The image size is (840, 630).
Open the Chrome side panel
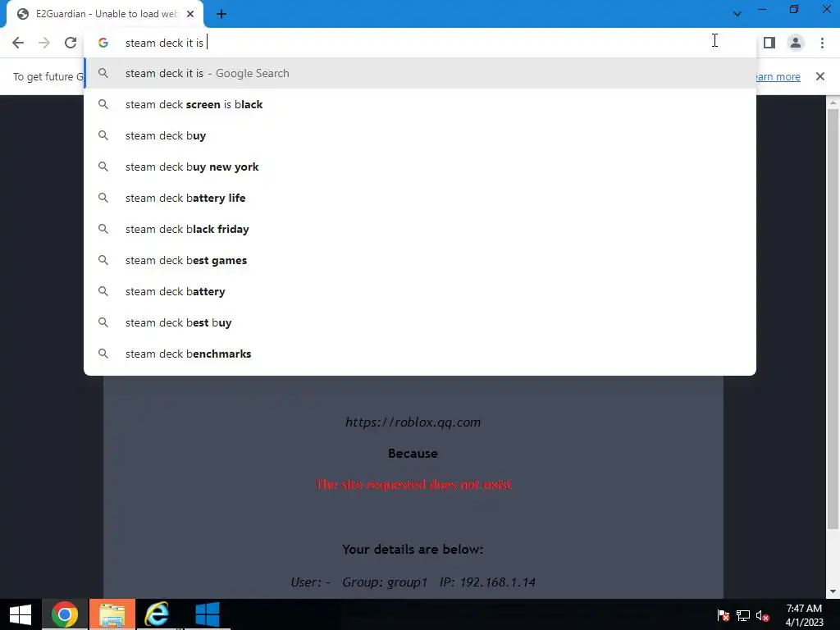pyautogui.click(x=769, y=43)
